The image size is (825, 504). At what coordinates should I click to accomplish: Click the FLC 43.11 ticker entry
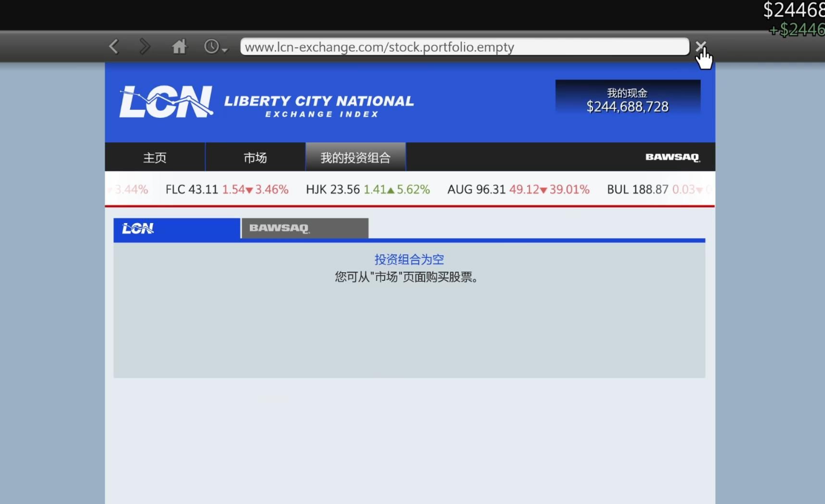(x=227, y=190)
